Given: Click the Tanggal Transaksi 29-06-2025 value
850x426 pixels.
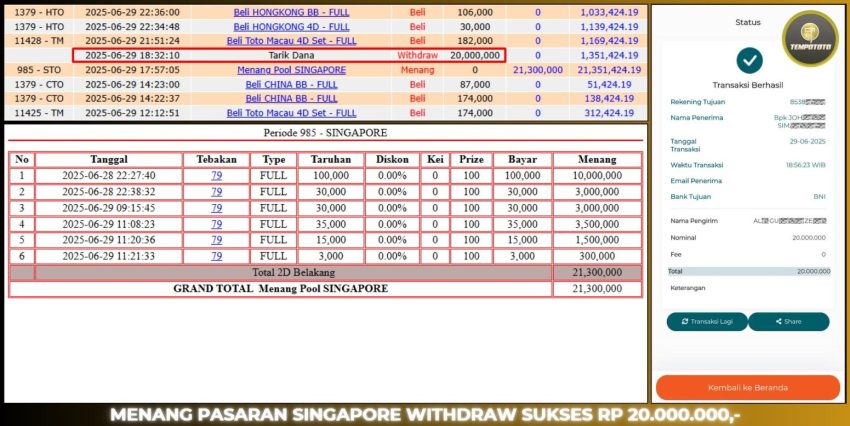Looking at the screenshot, I should [808, 141].
